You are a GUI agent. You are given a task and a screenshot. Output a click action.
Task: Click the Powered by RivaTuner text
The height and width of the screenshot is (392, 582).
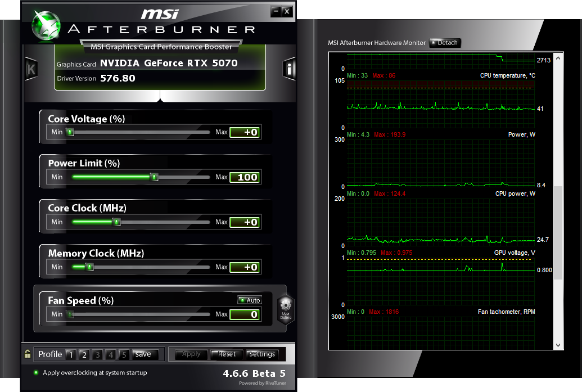pos(263,383)
